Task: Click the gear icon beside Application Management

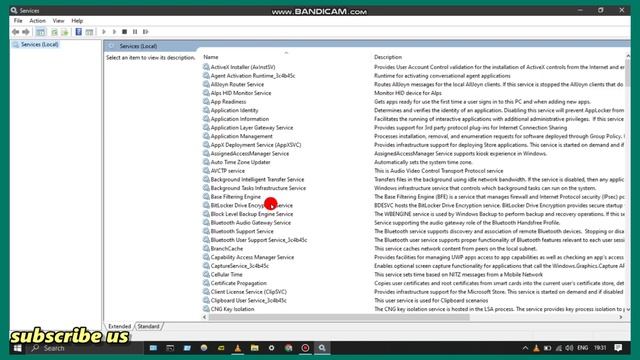Action: (x=206, y=136)
